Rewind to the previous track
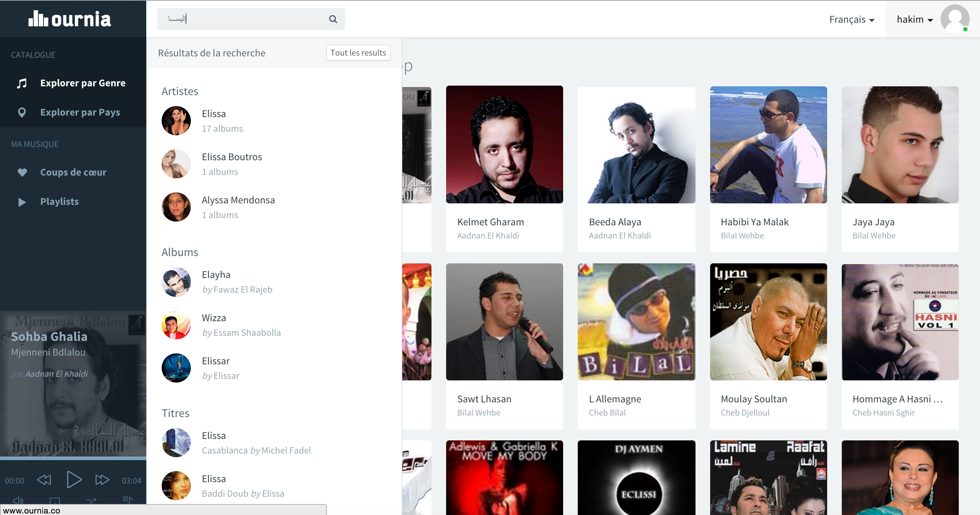 44,480
